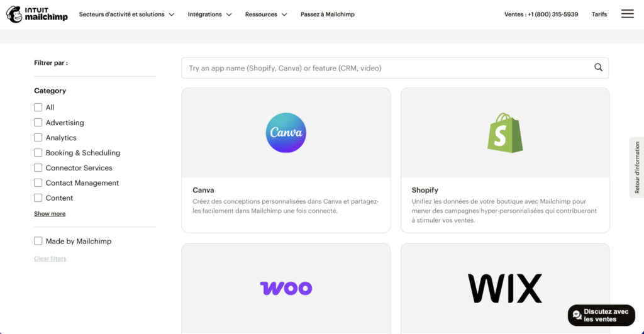Enable the Advertising filter checkbox
This screenshot has width=644, height=334.
click(x=38, y=123)
